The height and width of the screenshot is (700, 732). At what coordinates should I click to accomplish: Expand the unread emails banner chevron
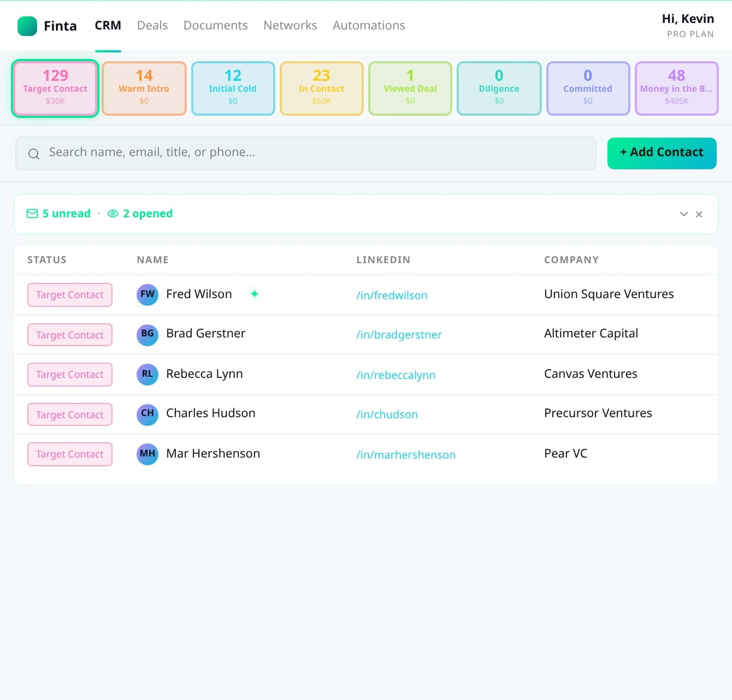[x=683, y=214]
